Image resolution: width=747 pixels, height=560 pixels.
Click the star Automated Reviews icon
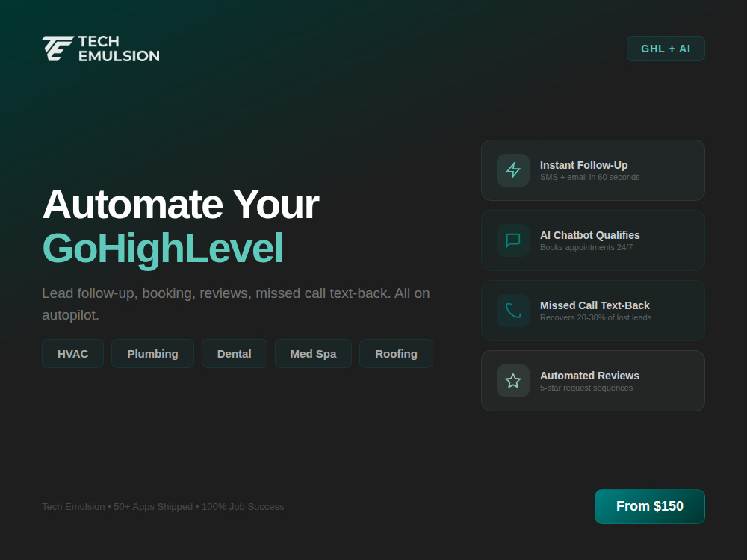point(513,381)
